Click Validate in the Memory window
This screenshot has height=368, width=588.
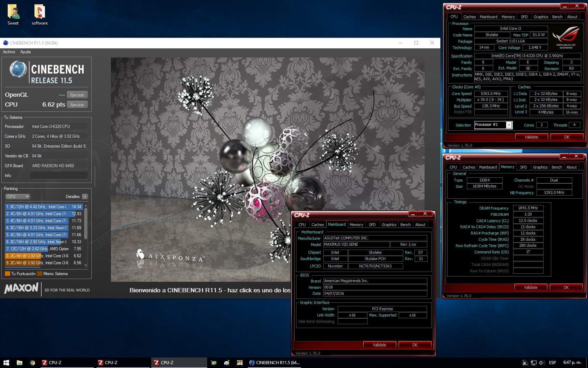tap(531, 287)
